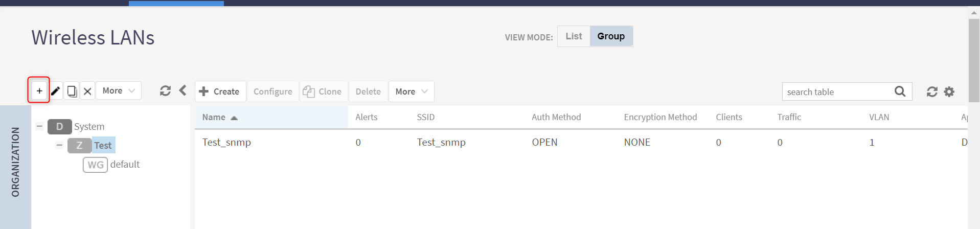Click the plus icon above organization tree
Image resolution: width=980 pixels, height=229 pixels.
39,91
